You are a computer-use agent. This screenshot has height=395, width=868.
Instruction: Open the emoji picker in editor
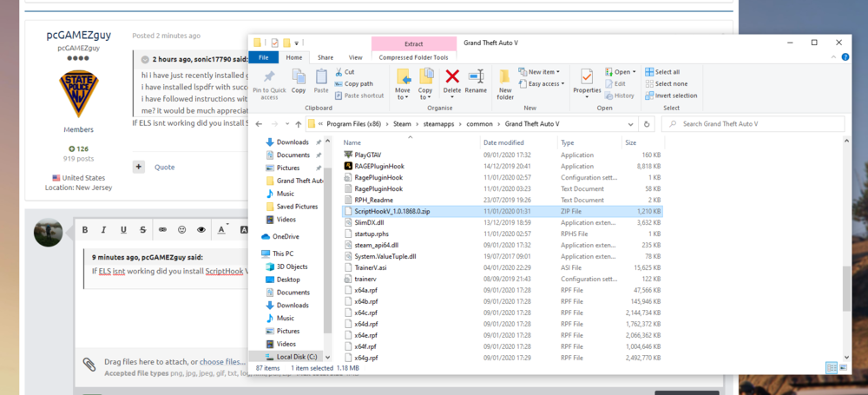tap(181, 229)
